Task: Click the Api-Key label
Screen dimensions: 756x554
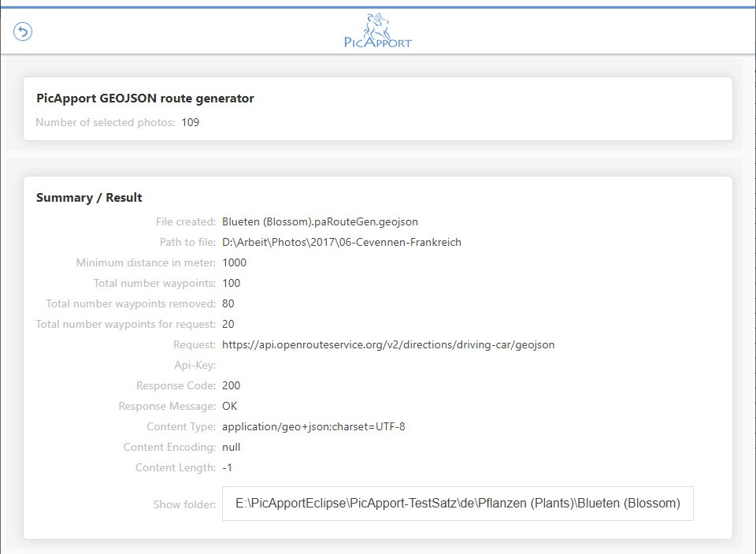Action: [195, 365]
